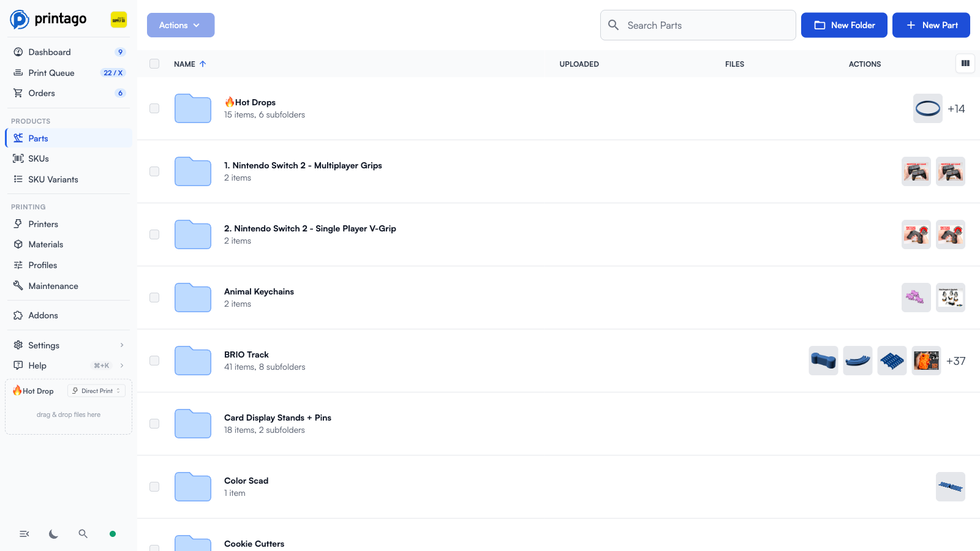Open Animal Keychains folder name
This screenshot has width=980, height=551.
[x=259, y=291]
